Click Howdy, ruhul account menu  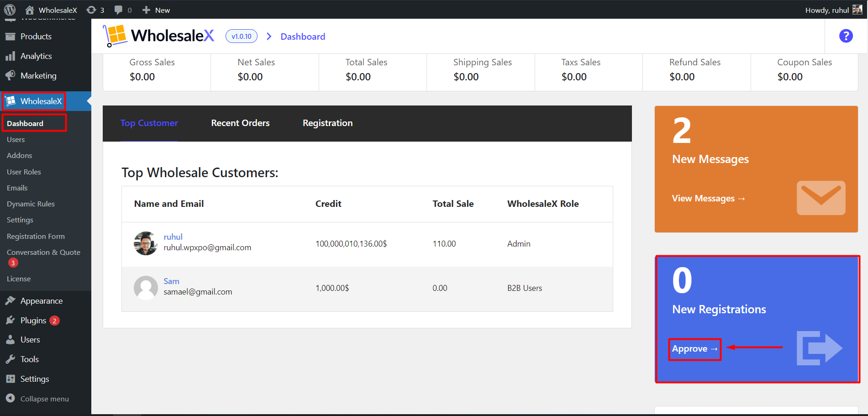(833, 10)
